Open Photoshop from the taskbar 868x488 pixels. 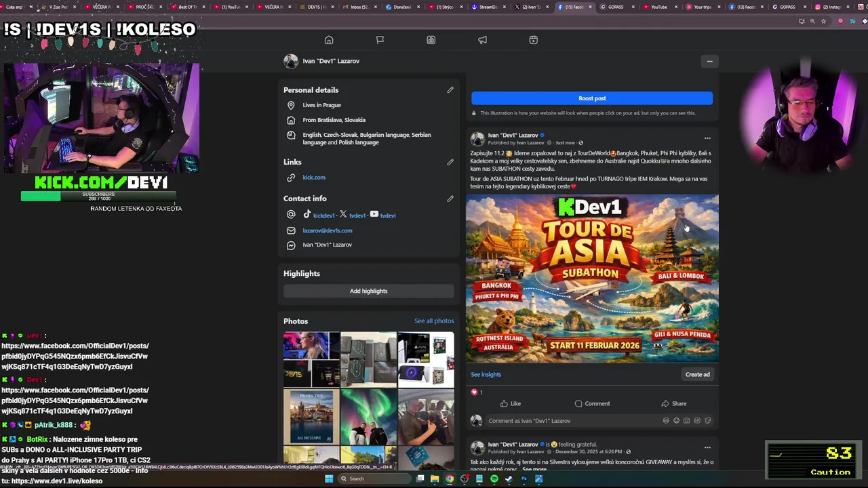pos(524,479)
